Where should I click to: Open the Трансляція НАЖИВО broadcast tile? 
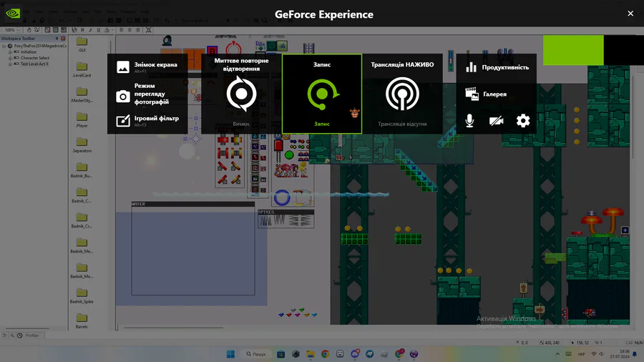[x=402, y=94]
